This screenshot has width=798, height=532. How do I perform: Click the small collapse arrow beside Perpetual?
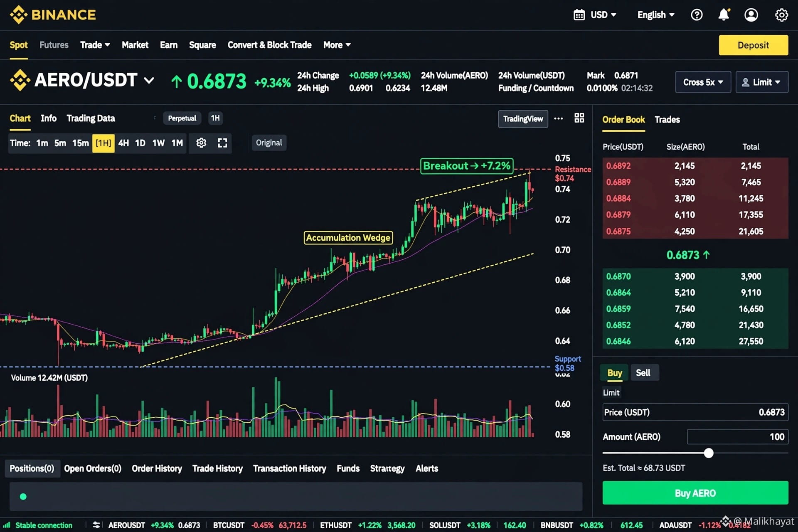click(x=155, y=118)
